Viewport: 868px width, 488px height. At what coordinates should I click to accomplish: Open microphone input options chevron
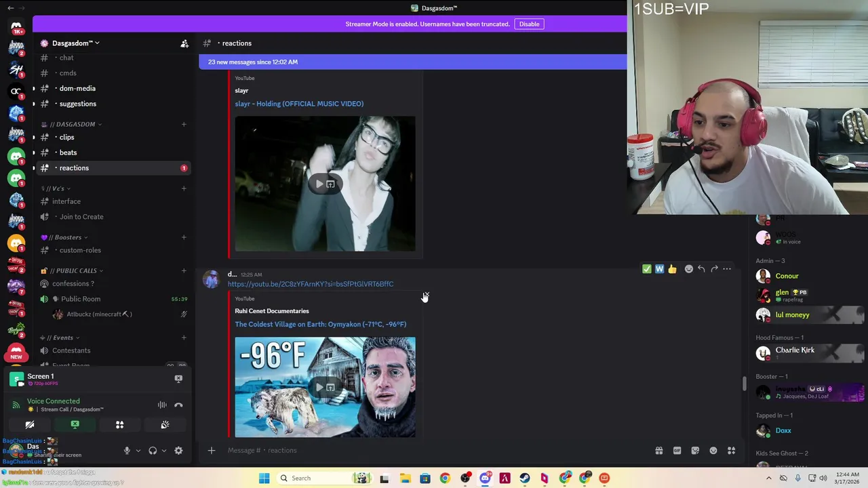138,451
